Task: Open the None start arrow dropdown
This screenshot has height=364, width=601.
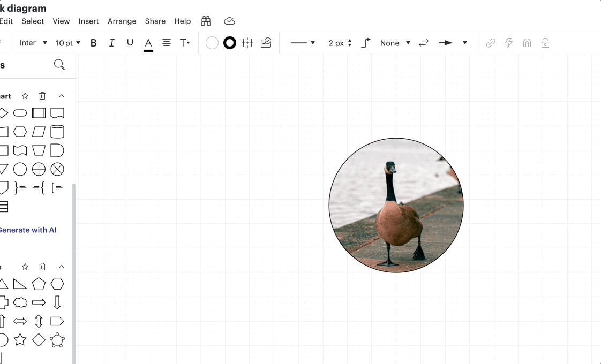Action: [x=395, y=43]
